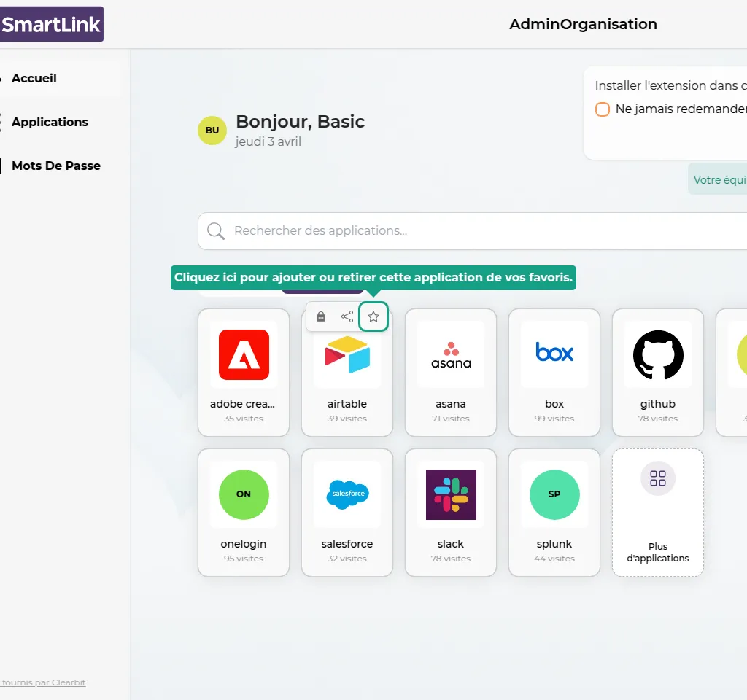Click the 'github' app name text
The height and width of the screenshot is (700, 747).
[658, 404]
